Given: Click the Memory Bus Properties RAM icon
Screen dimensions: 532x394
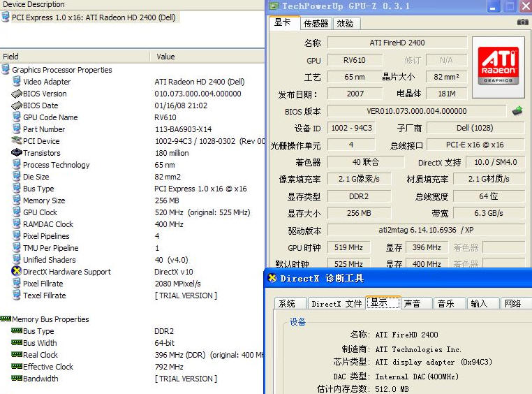Looking at the screenshot, I should coord(6,319).
